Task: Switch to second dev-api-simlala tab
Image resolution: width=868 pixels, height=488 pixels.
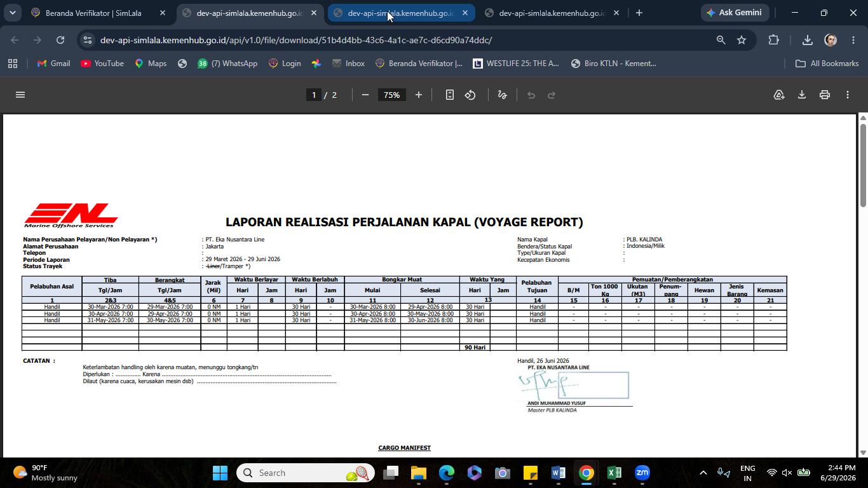Action: (400, 13)
